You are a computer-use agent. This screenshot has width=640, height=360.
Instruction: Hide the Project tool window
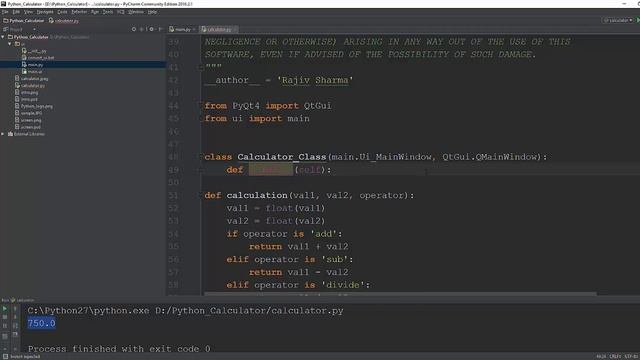pyautogui.click(x=160, y=29)
